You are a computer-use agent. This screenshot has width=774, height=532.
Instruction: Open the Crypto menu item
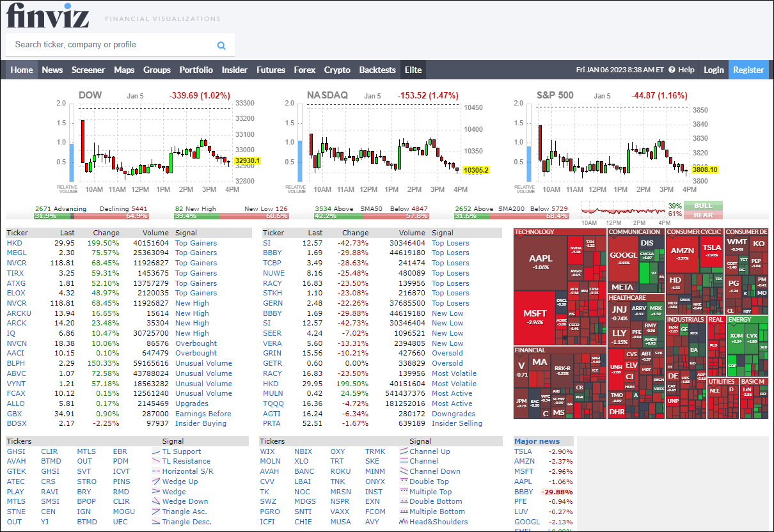pyautogui.click(x=337, y=70)
